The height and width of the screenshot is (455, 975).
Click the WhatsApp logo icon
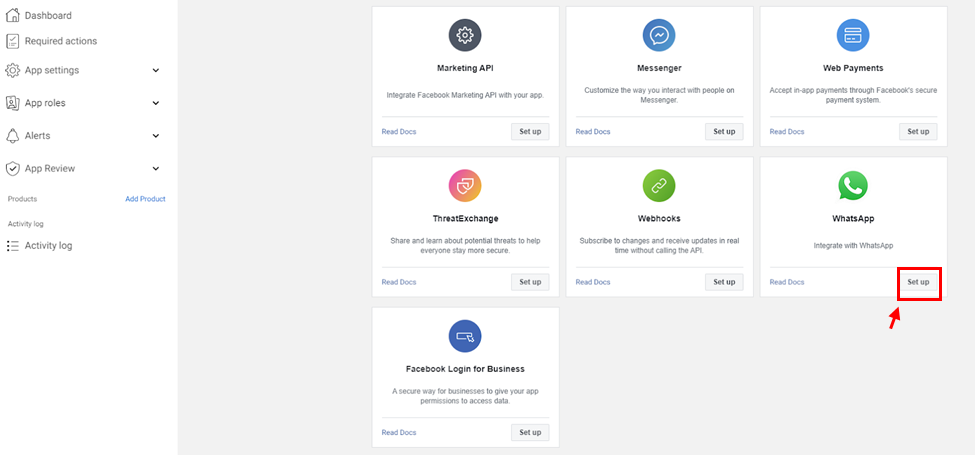click(x=853, y=185)
